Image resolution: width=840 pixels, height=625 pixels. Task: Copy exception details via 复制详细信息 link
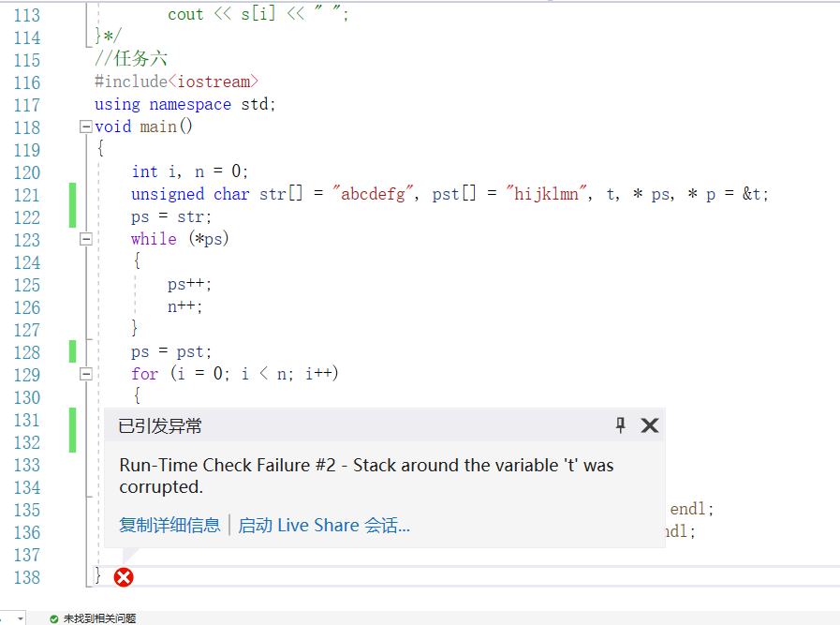(x=169, y=525)
